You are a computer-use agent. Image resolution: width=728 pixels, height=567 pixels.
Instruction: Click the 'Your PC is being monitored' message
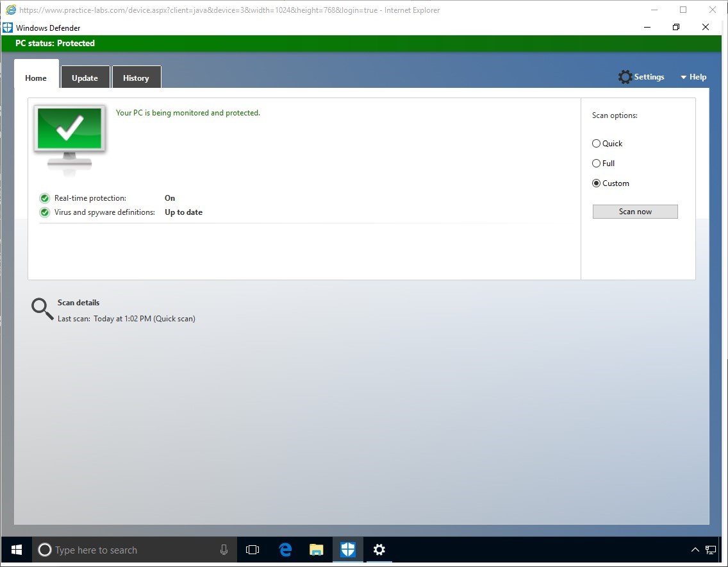tap(188, 113)
